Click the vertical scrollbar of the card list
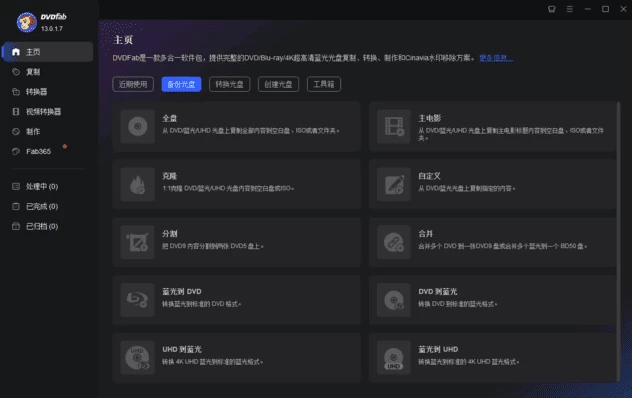632x398 pixels. (618, 242)
